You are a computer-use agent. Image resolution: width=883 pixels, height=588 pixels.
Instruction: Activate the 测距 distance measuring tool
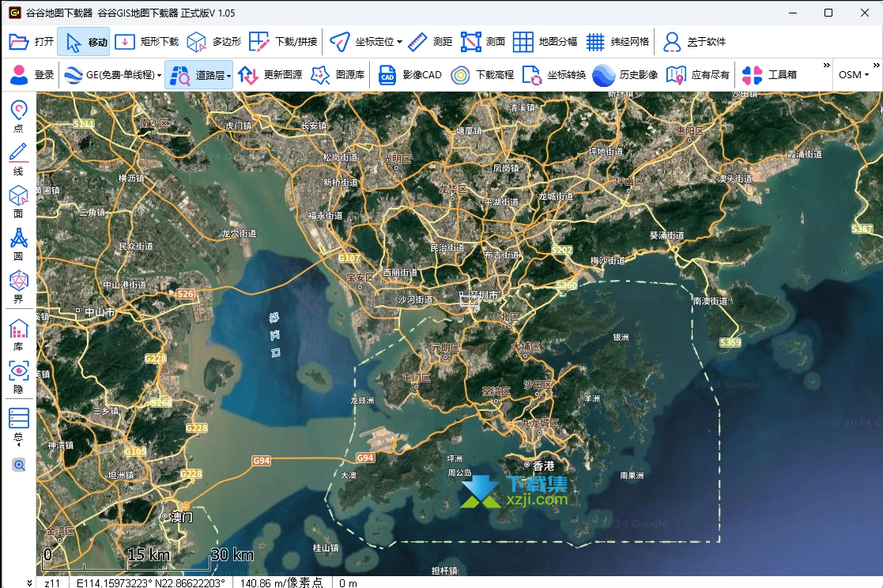click(x=430, y=42)
